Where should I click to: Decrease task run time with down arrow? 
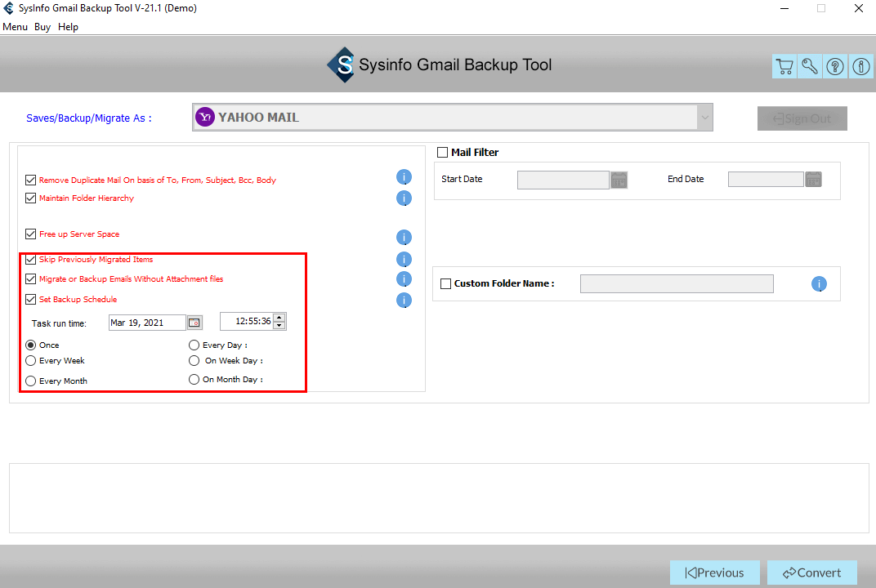coord(279,326)
